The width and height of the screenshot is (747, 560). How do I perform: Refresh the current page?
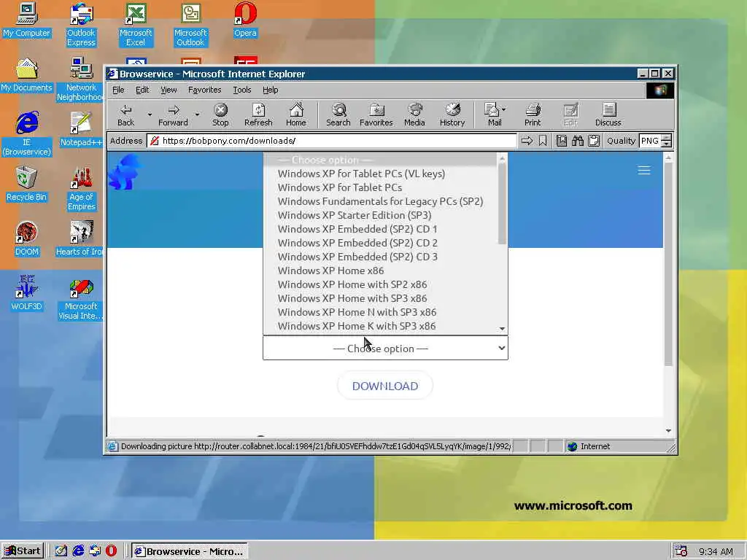(x=258, y=114)
